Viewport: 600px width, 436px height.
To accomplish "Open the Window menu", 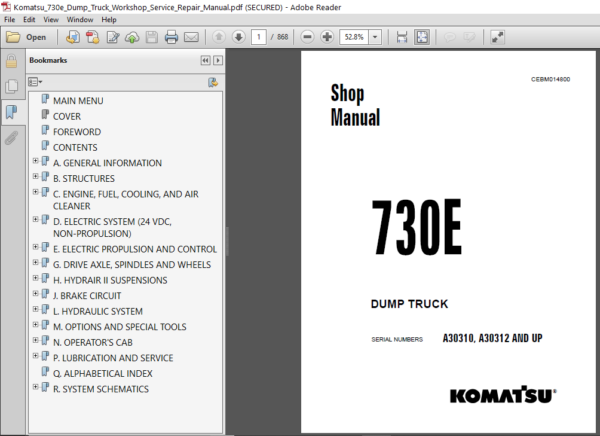I will point(80,20).
